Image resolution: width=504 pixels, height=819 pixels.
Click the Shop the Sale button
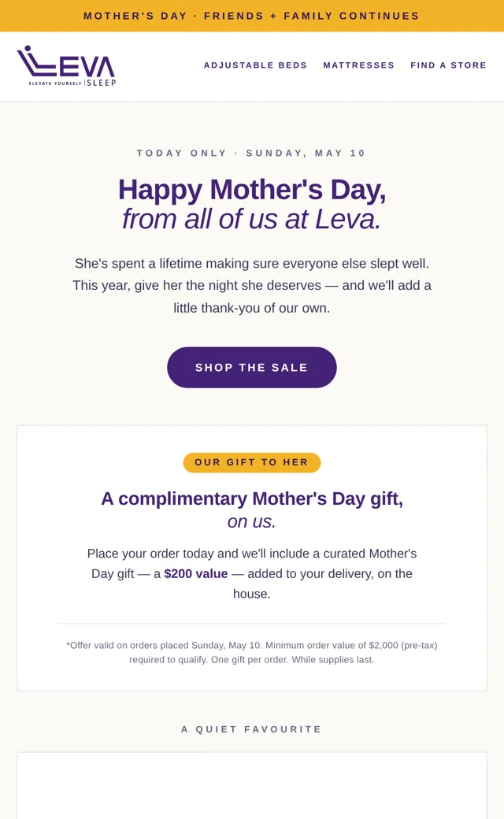click(252, 367)
